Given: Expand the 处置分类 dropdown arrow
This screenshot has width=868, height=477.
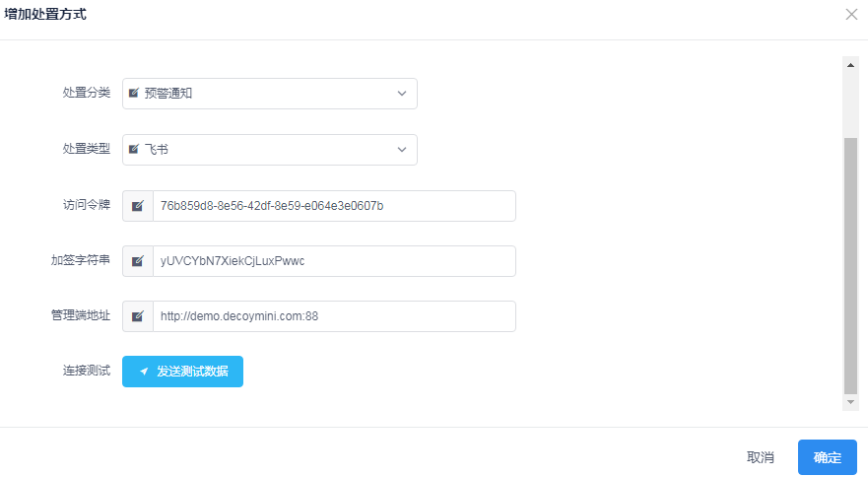Looking at the screenshot, I should pyautogui.click(x=401, y=94).
